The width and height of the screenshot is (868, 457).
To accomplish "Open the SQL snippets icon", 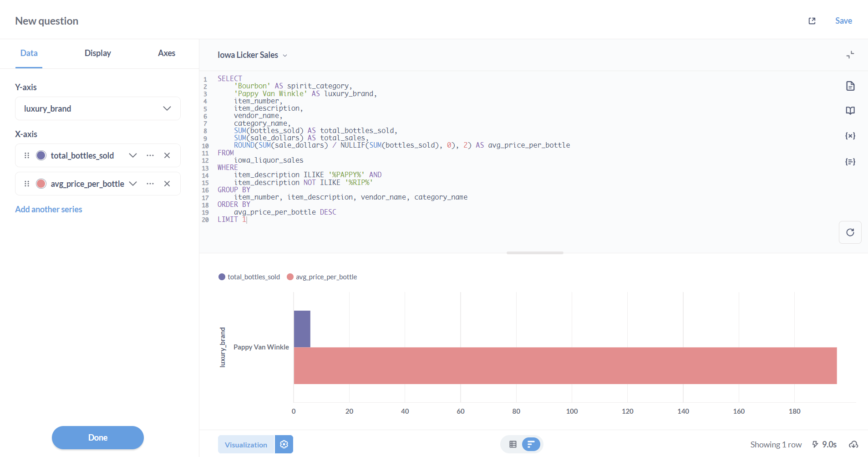I will click(850, 162).
